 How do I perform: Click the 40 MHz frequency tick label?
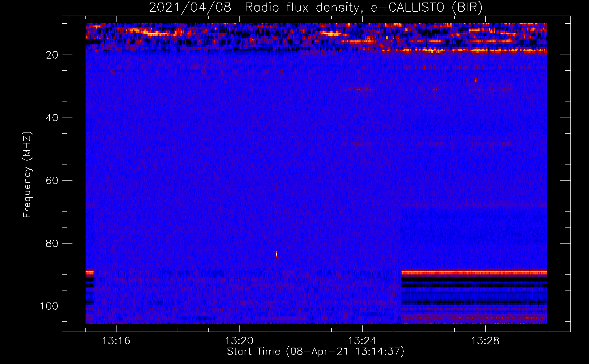[52, 118]
